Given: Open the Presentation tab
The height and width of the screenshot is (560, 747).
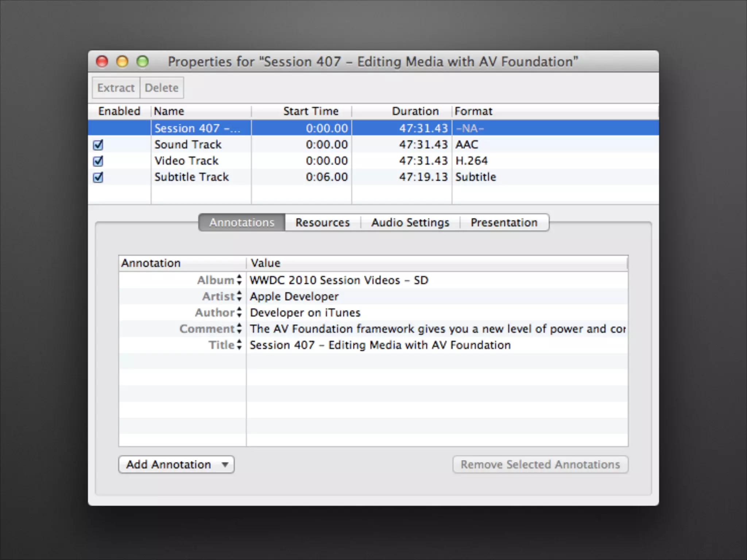Looking at the screenshot, I should pos(504,222).
